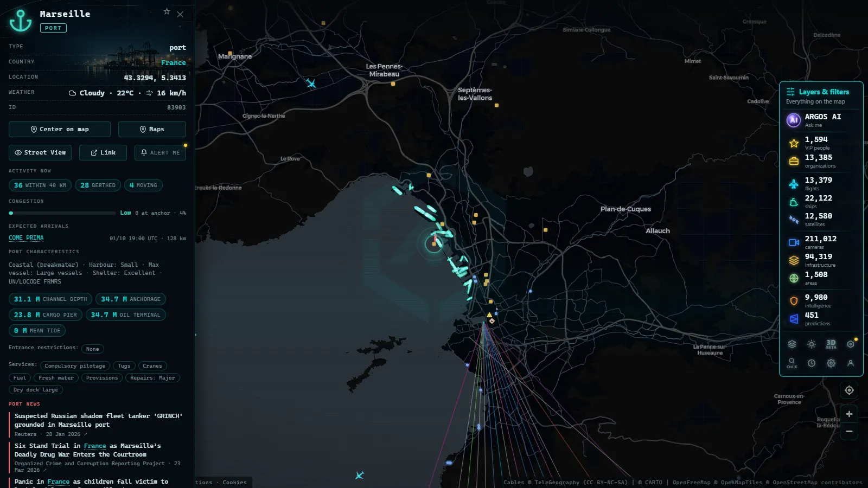868x488 pixels.
Task: Select the 36 within 40 km chip
Action: click(40, 185)
